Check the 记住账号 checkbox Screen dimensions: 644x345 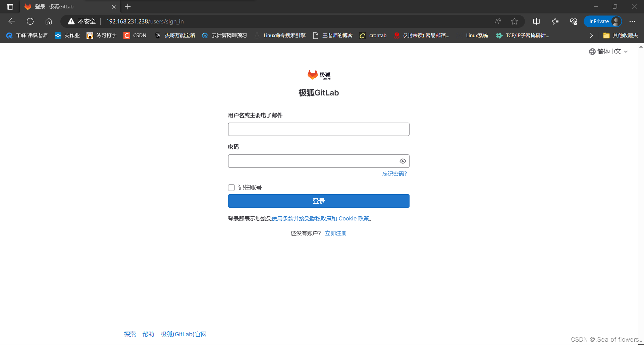click(231, 188)
